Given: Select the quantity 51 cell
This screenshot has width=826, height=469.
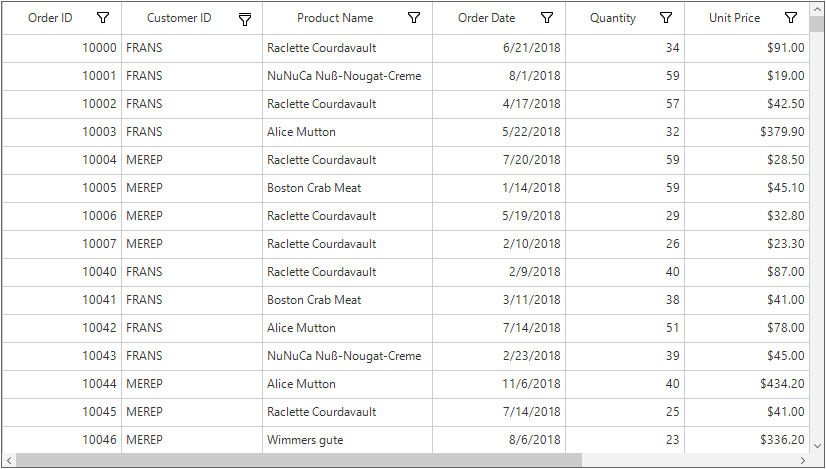Looking at the screenshot, I should pyautogui.click(x=625, y=328).
